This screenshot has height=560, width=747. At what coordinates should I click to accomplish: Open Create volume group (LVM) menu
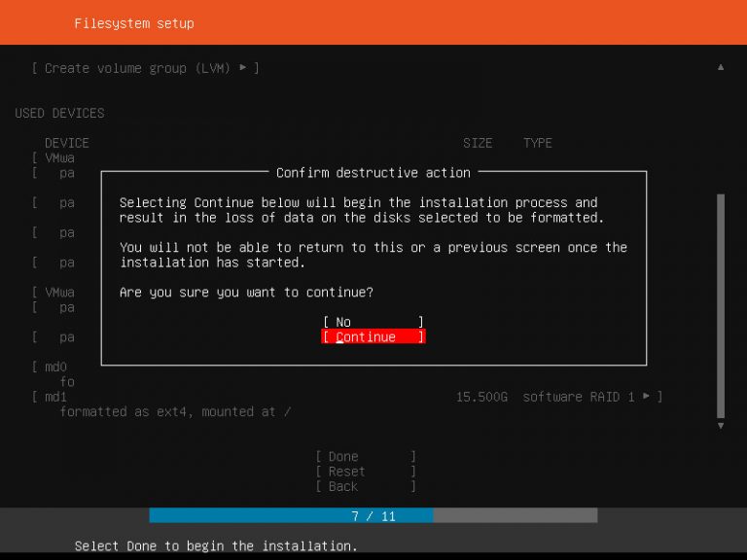tap(145, 68)
